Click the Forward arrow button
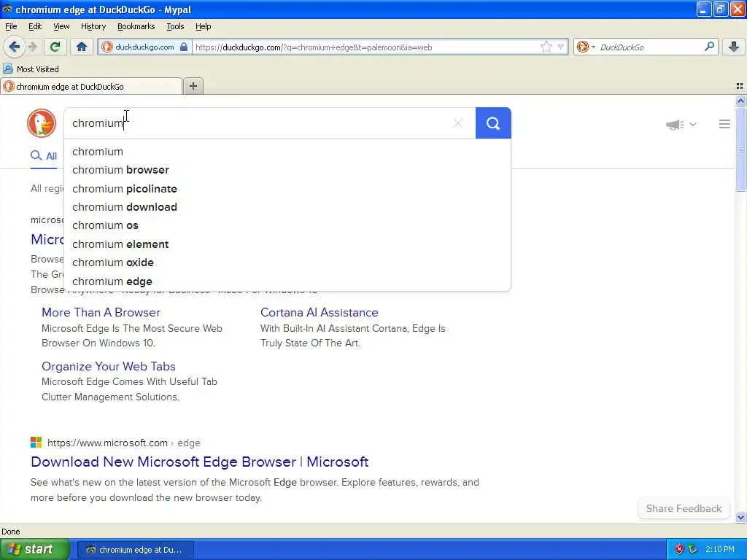Screen dimensions: 747x560 32,47
